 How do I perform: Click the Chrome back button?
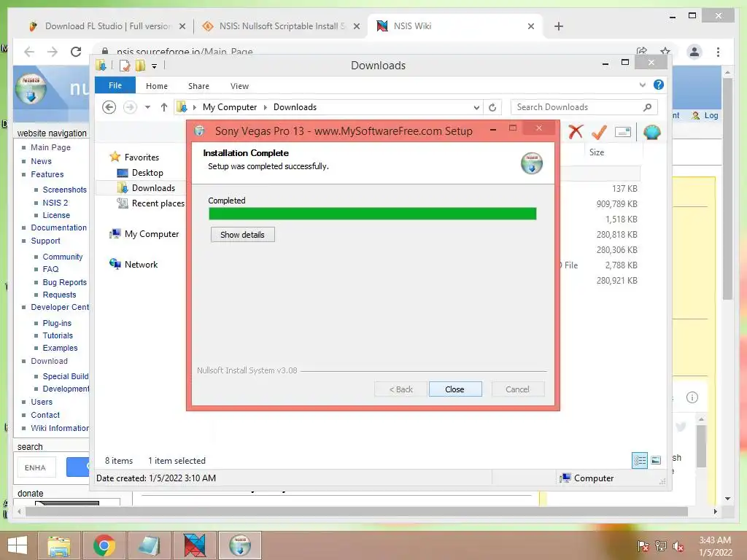tap(29, 52)
